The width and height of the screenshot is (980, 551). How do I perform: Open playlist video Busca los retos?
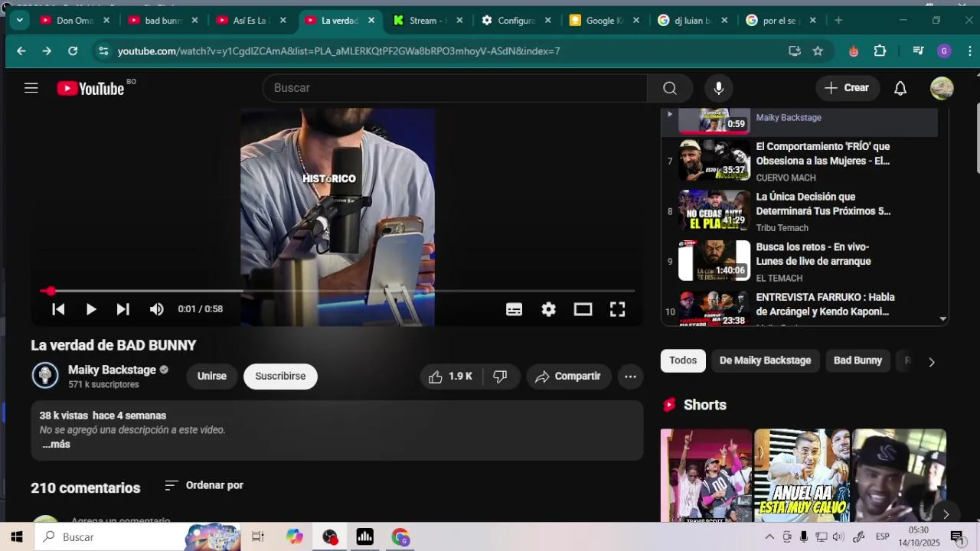tap(800, 262)
